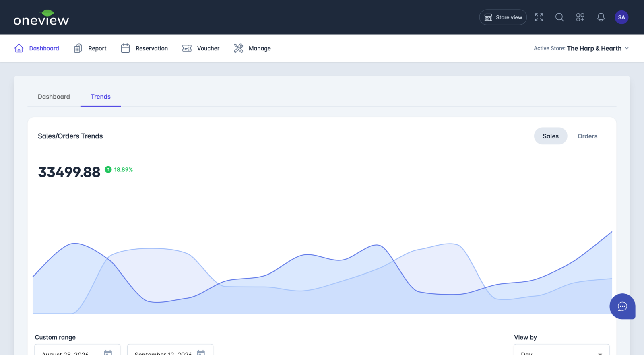The image size is (644, 355).
Task: Expand the Active Store selector chevron
Action: tap(627, 48)
